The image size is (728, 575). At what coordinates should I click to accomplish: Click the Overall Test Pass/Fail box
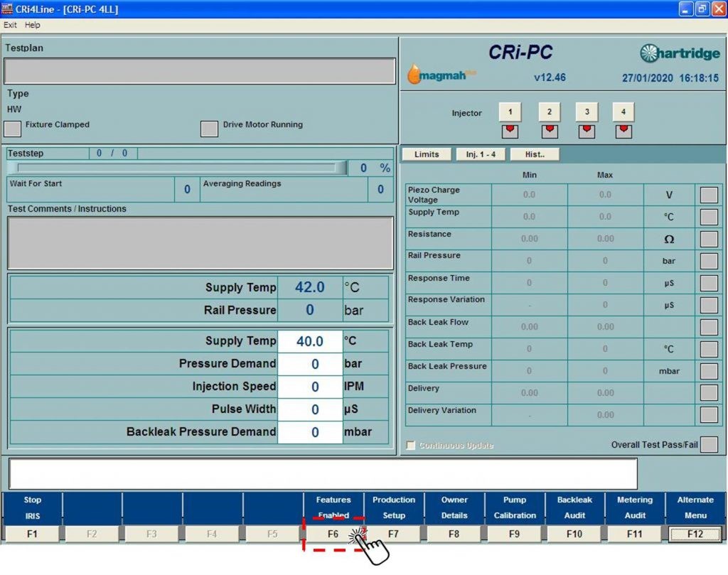709,445
